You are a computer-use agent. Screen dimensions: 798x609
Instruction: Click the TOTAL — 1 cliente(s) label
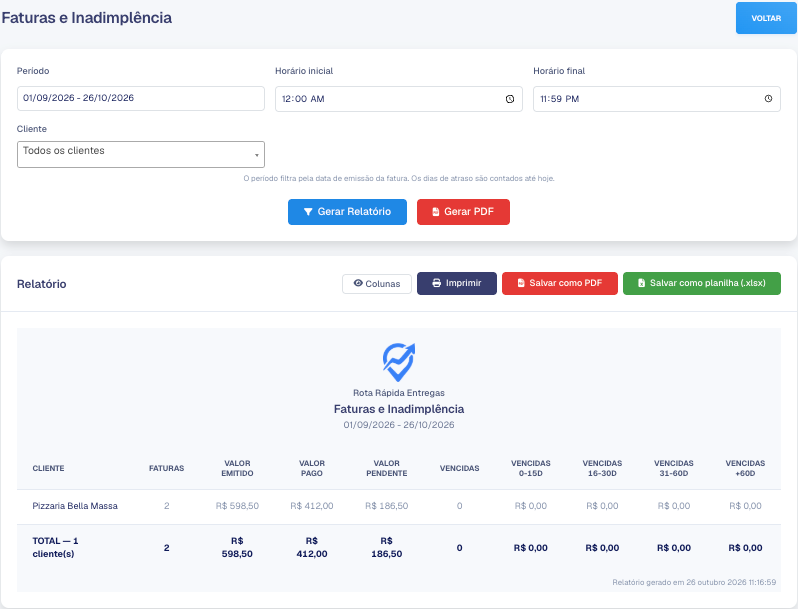tap(55, 547)
